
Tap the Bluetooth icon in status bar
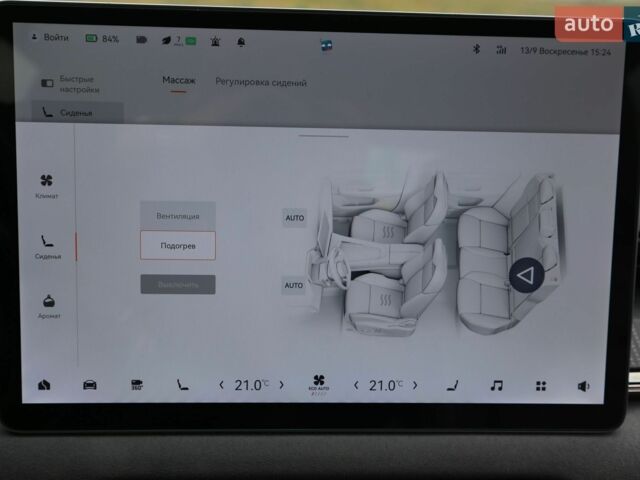(x=476, y=49)
